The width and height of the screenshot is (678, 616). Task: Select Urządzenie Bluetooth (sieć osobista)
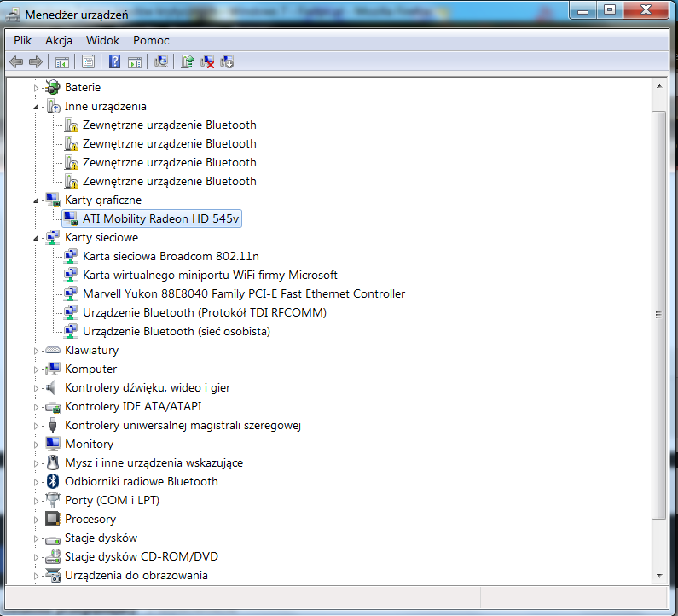[177, 331]
